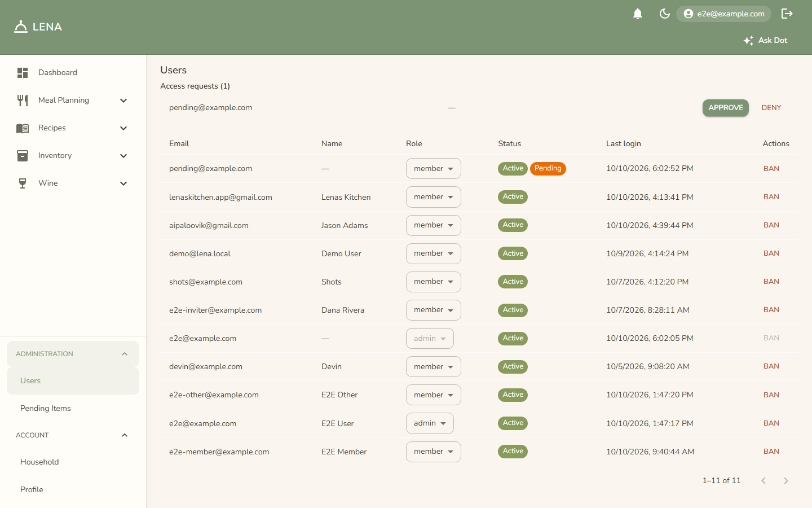Image resolution: width=812 pixels, height=508 pixels.
Task: Open role dropdown for lenaskitchen.app@gmail.com
Action: [433, 197]
